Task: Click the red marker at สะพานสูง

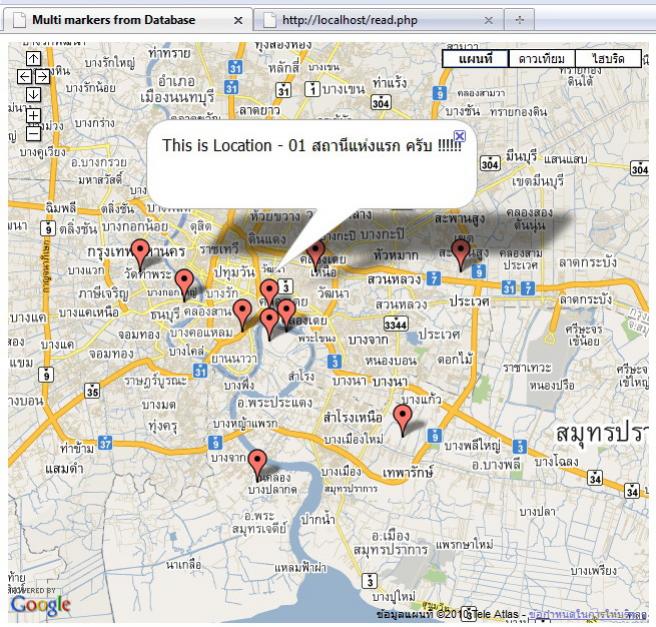Action: (461, 256)
